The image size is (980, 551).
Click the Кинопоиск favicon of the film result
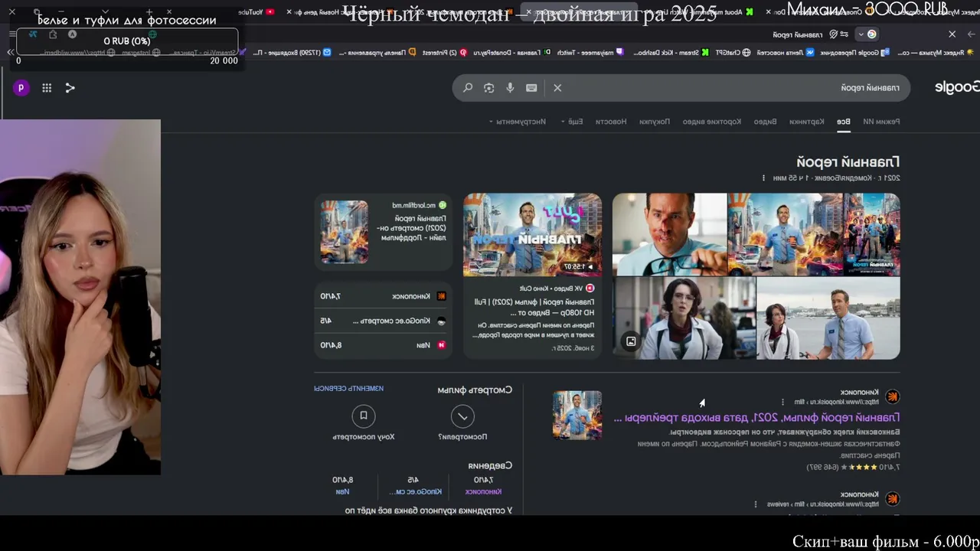[x=892, y=396]
